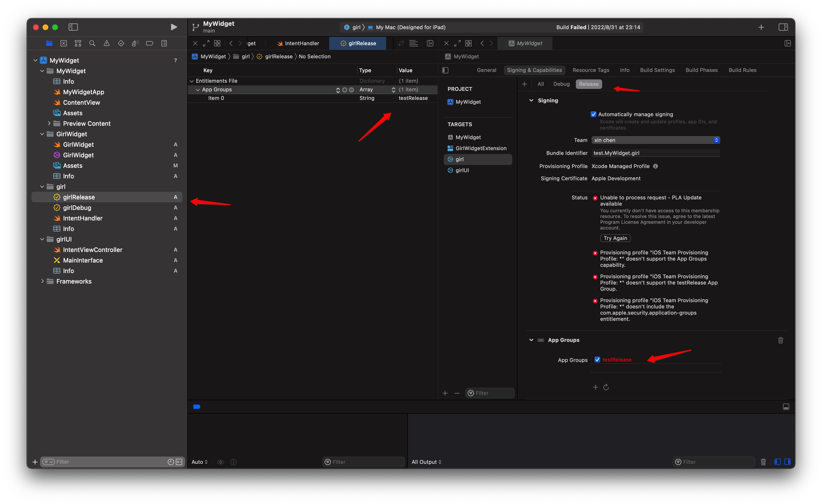This screenshot has width=822, height=504.
Task: Open the Source Control navigator icon
Action: [x=64, y=43]
